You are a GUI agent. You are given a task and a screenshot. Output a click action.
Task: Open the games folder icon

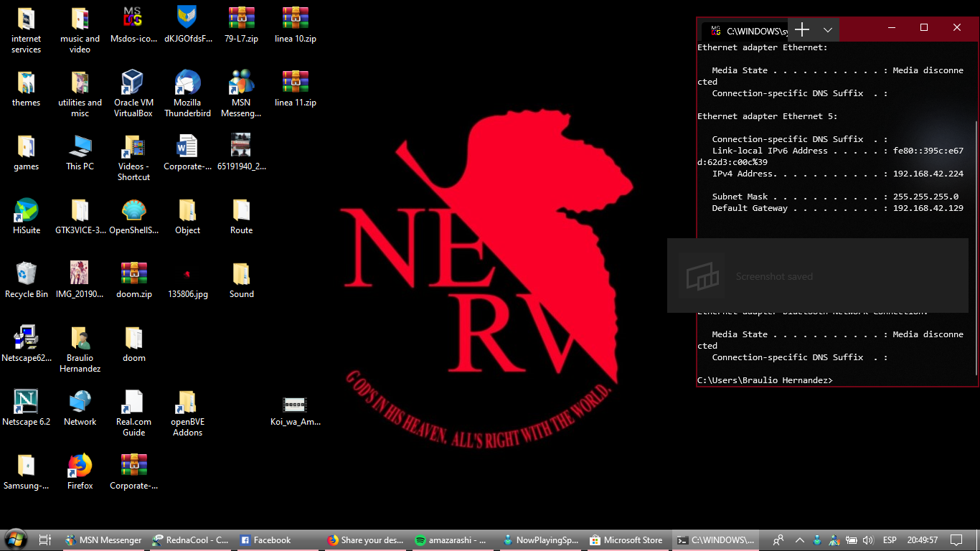[26, 146]
